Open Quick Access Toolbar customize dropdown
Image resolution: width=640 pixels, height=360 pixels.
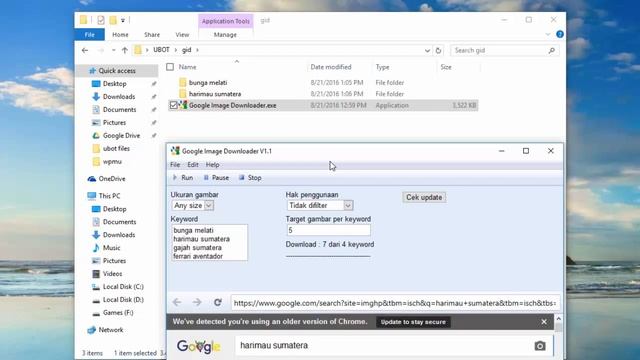click(123, 20)
